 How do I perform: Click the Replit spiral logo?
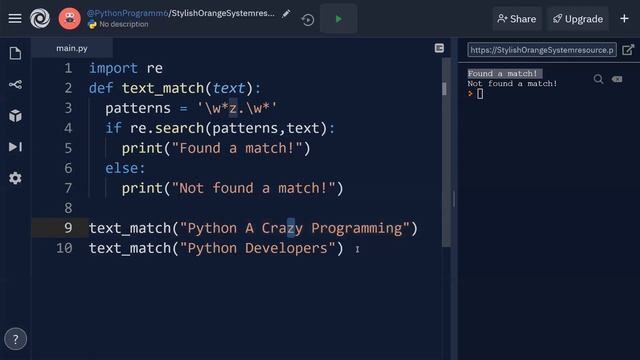pos(40,18)
